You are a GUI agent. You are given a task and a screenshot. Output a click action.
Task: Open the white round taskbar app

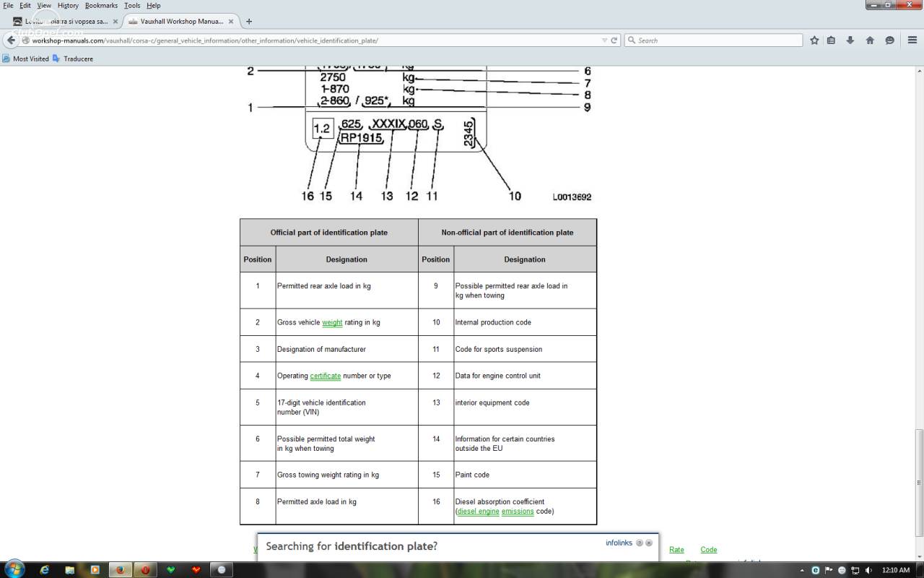[x=222, y=569]
